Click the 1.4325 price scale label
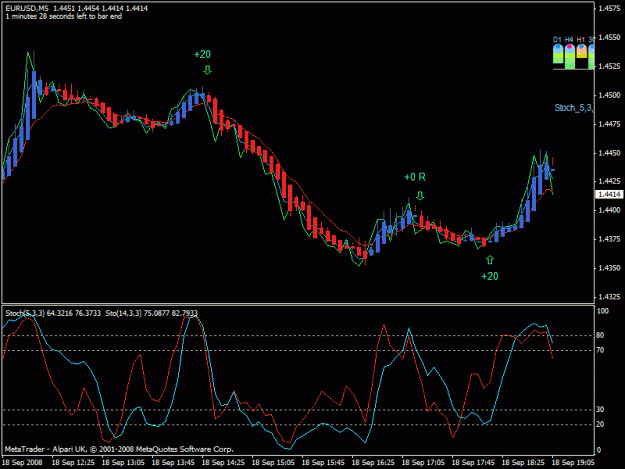 tap(609, 297)
